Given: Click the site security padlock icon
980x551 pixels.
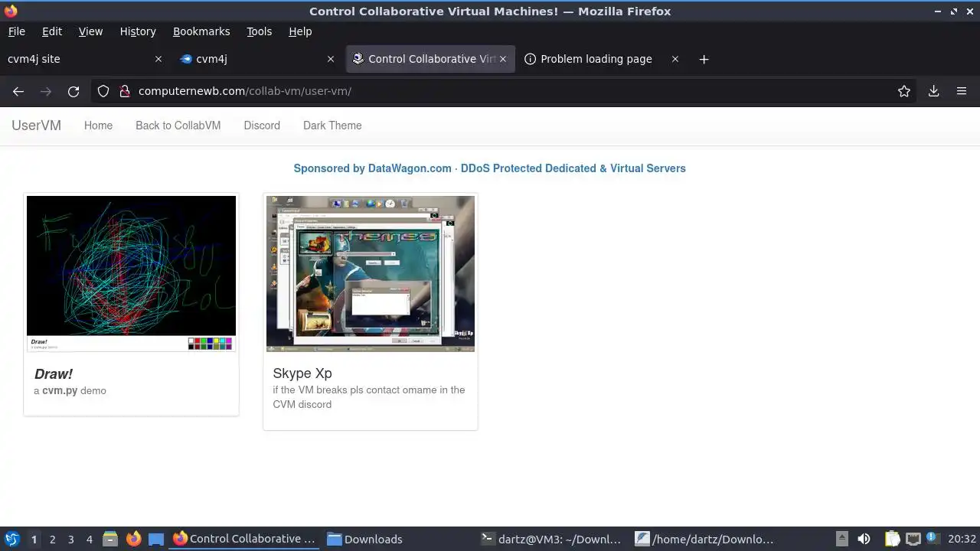Looking at the screenshot, I should (x=125, y=91).
